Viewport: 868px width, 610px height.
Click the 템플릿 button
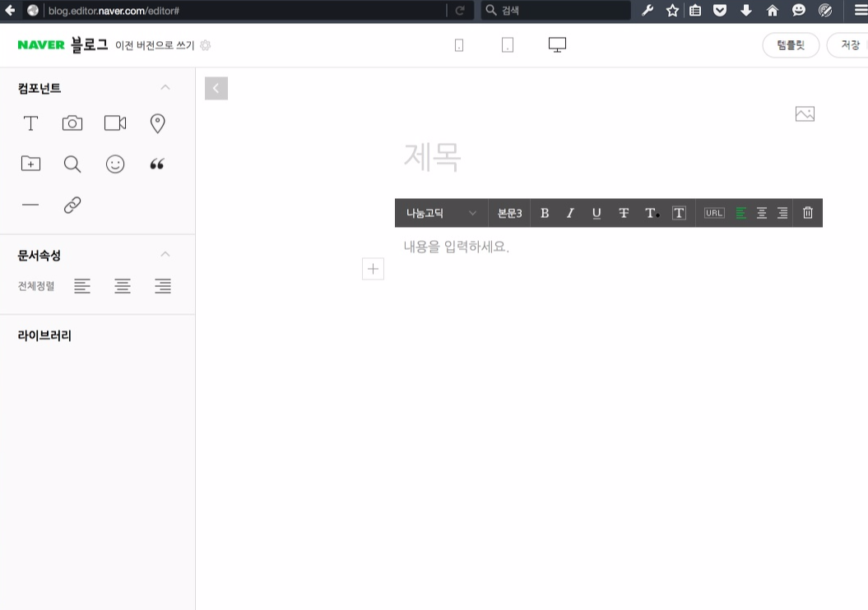(790, 45)
